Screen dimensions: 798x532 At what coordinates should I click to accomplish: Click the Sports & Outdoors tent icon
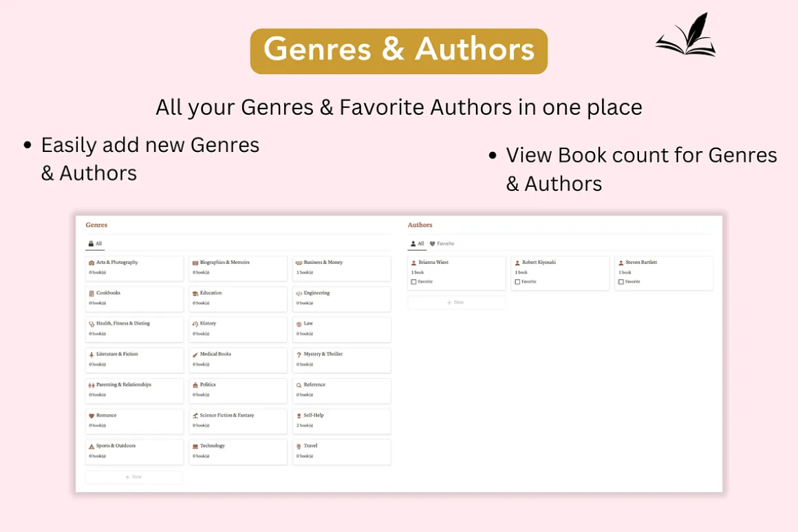pyautogui.click(x=91, y=446)
